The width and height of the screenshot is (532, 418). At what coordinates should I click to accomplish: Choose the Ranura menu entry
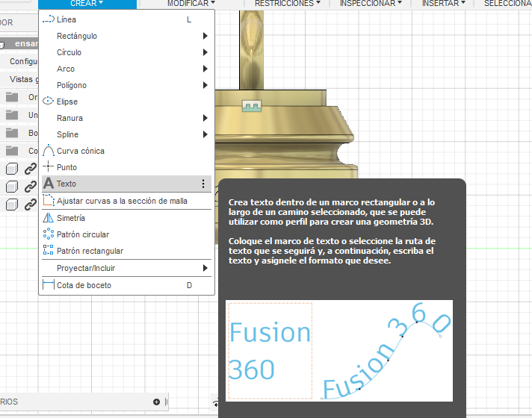click(x=126, y=118)
